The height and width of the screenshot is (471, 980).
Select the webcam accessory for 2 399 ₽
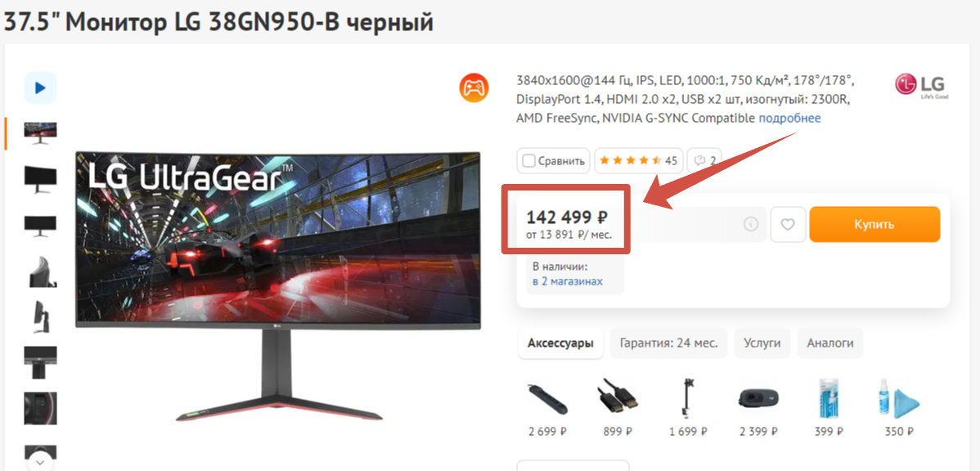pos(759,398)
